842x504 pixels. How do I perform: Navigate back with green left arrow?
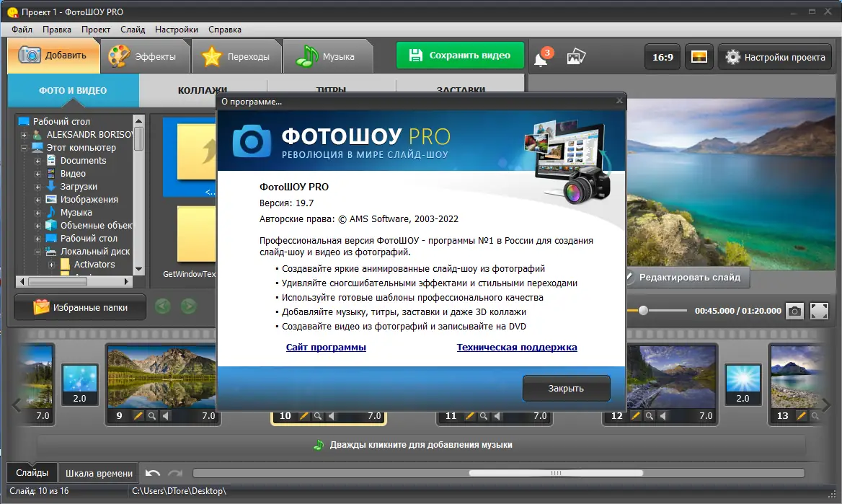coord(163,306)
